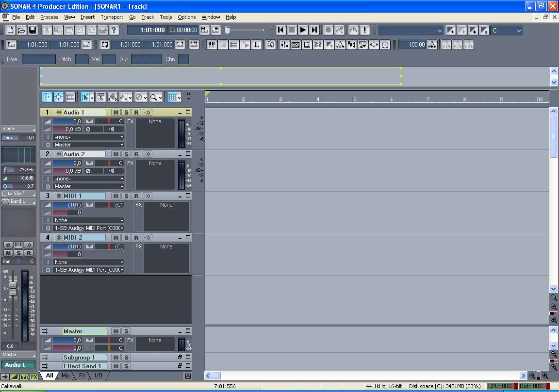The height and width of the screenshot is (392, 559).
Task: Save the project with the floppy icon
Action: (x=33, y=30)
